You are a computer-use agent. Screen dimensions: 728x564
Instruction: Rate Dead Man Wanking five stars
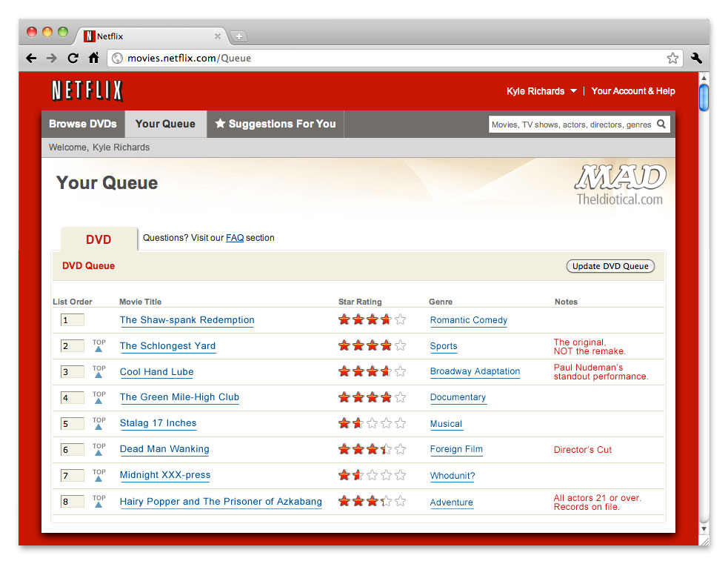pos(400,449)
